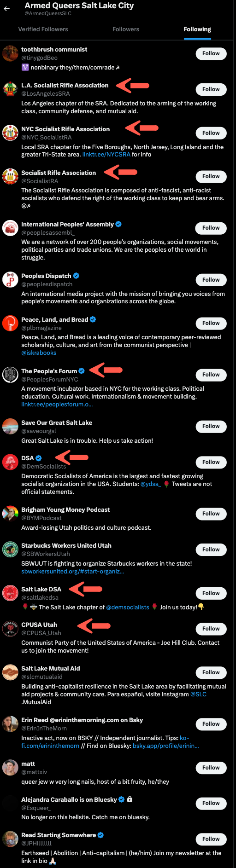Viewport: 236px width, 868px height.
Task: Click DSA red rose avatar
Action: point(10,462)
